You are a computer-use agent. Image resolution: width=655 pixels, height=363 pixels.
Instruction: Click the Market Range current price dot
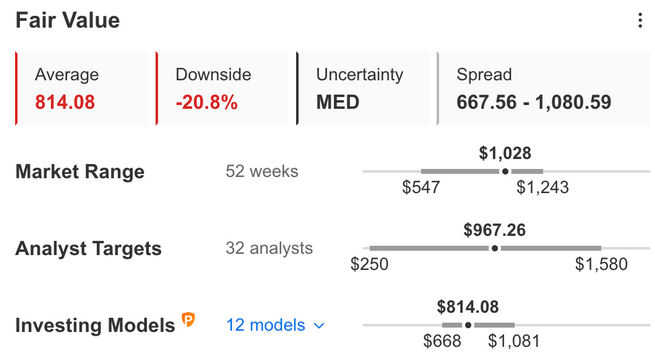505,171
